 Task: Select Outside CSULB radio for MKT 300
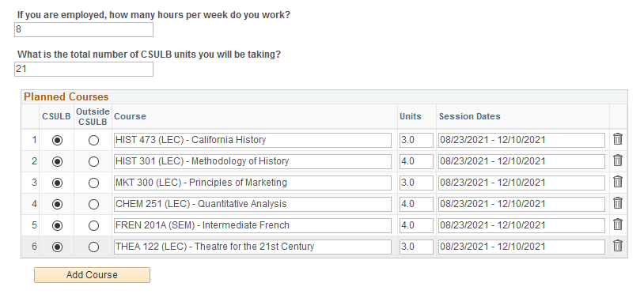pyautogui.click(x=93, y=183)
